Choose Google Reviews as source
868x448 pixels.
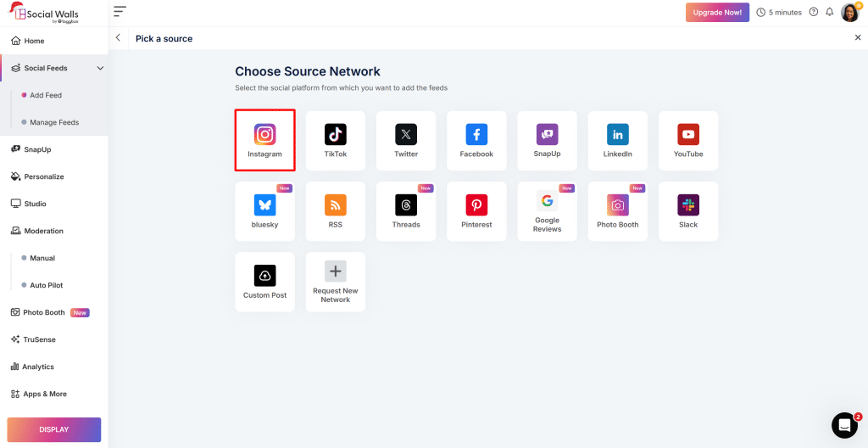pos(547,211)
